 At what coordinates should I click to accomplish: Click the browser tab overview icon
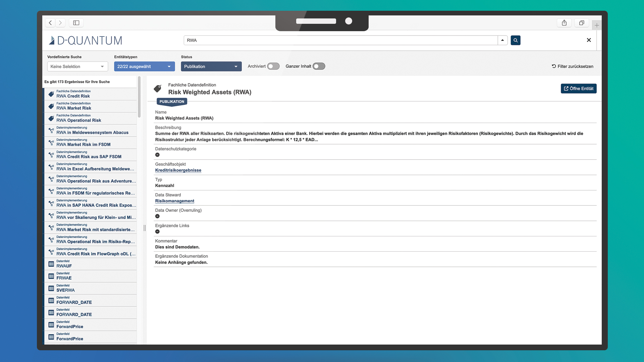click(x=582, y=23)
